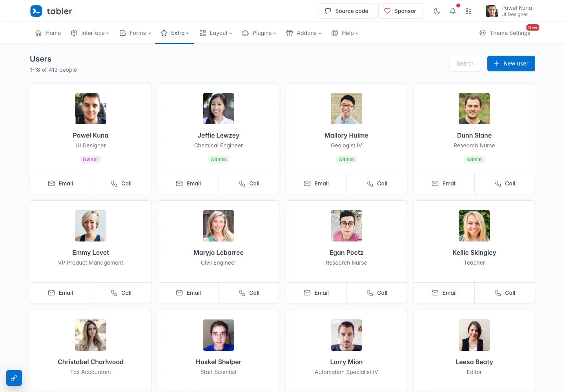Click Kellie Skingley's avatar photo
Image resolution: width=565 pixels, height=392 pixels.
click(474, 226)
